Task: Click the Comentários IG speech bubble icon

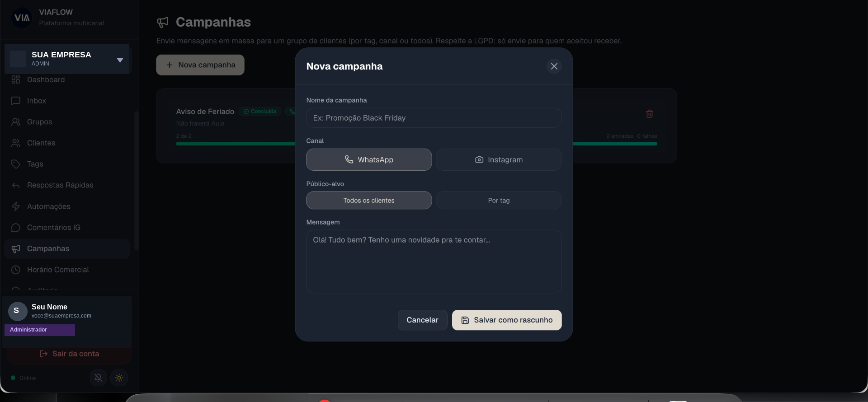Action: 16,228
